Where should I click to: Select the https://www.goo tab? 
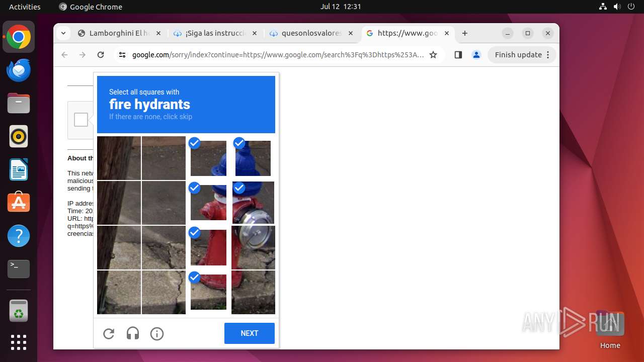[x=407, y=33]
